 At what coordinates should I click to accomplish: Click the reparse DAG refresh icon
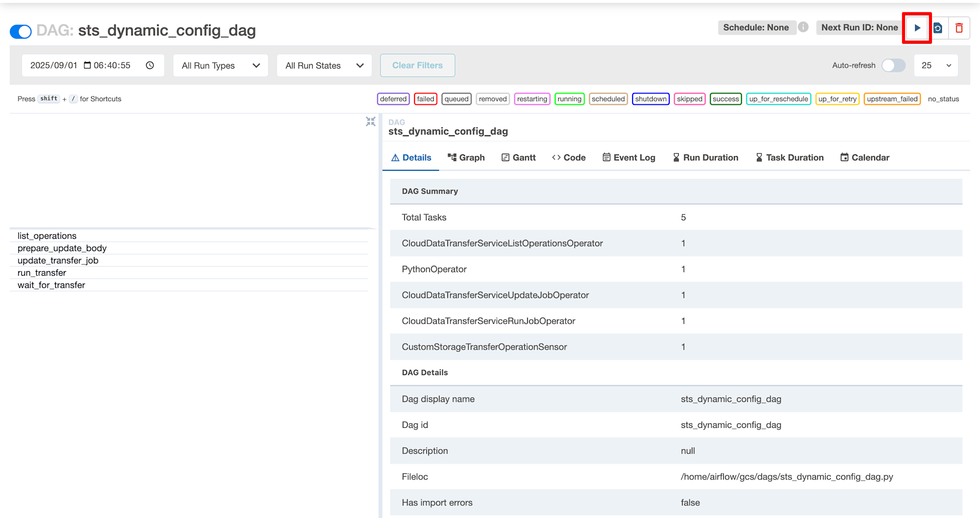click(x=938, y=28)
